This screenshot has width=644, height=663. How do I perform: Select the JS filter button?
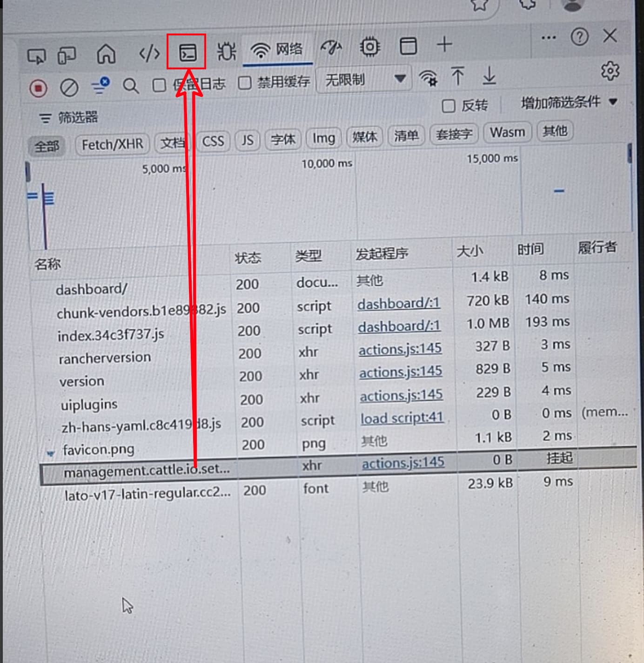point(248,140)
